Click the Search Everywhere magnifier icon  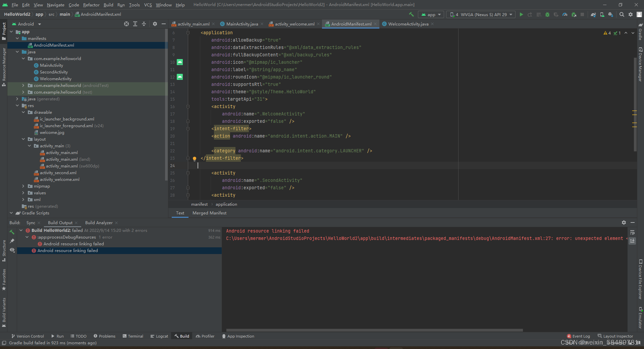click(622, 14)
